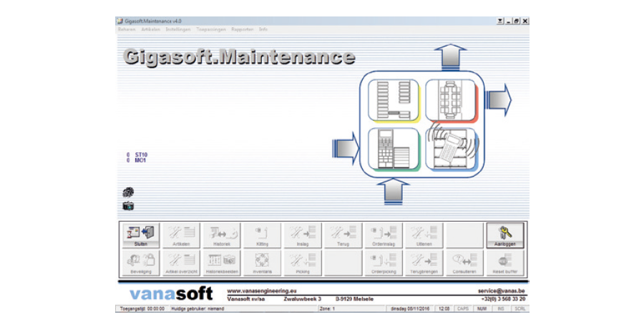
Task: Open the Artikel overzicht button
Action: (x=181, y=263)
